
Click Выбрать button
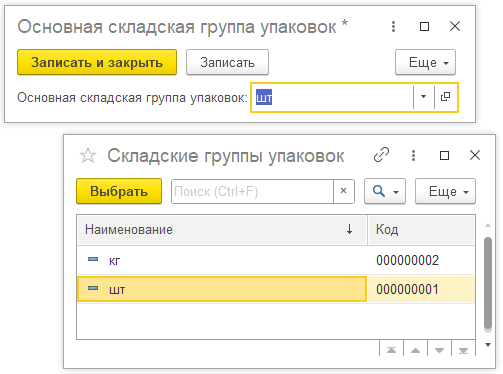(x=119, y=191)
